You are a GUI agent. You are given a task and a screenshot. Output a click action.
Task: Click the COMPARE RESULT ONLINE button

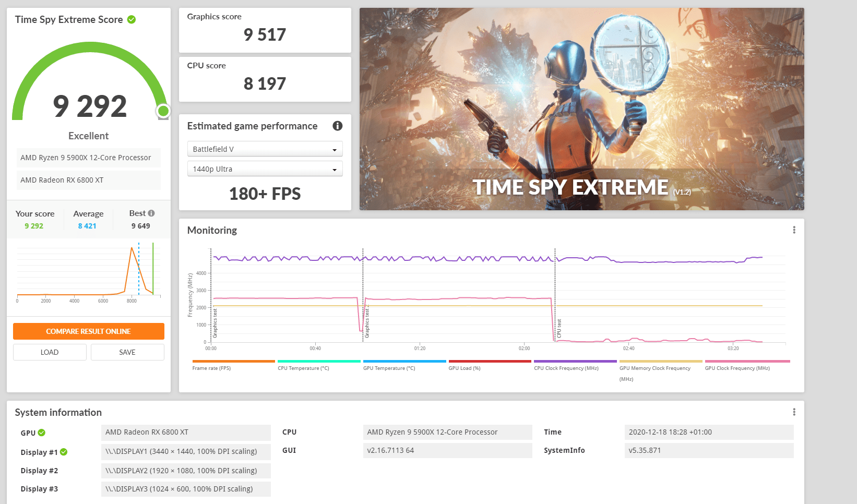[89, 331]
